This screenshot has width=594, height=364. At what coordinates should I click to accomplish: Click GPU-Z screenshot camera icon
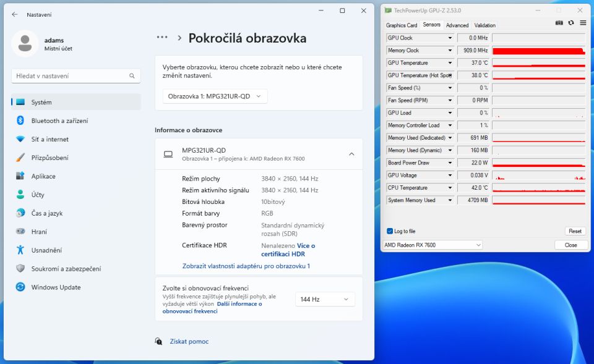(x=559, y=23)
